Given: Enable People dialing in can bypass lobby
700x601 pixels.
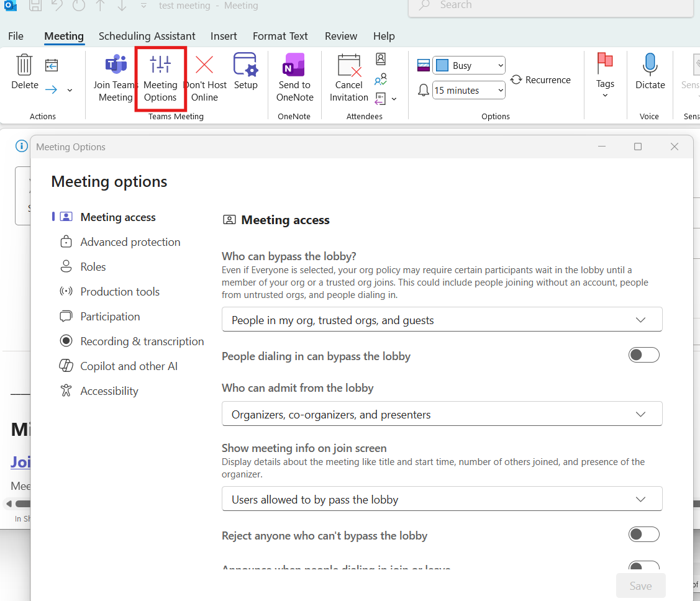Looking at the screenshot, I should [x=643, y=355].
